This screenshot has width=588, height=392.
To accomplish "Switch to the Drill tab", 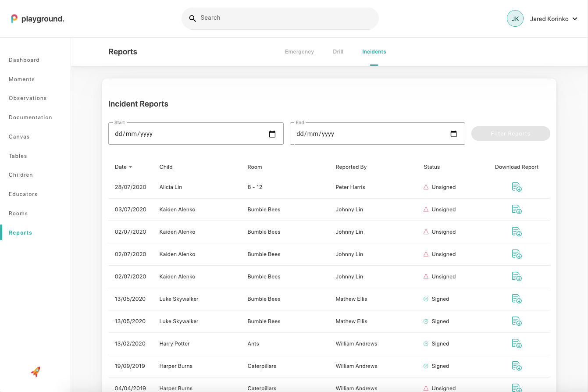I will click(338, 52).
